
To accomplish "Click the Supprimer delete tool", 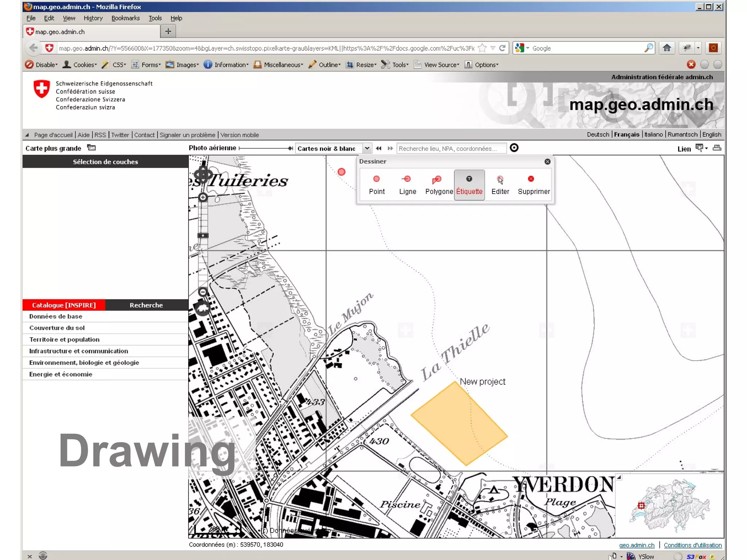I will [533, 184].
